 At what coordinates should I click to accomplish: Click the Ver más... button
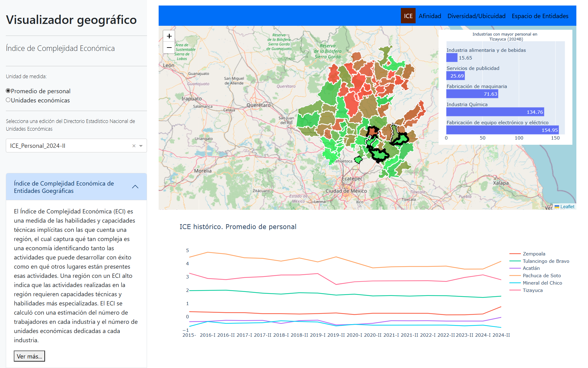click(29, 356)
